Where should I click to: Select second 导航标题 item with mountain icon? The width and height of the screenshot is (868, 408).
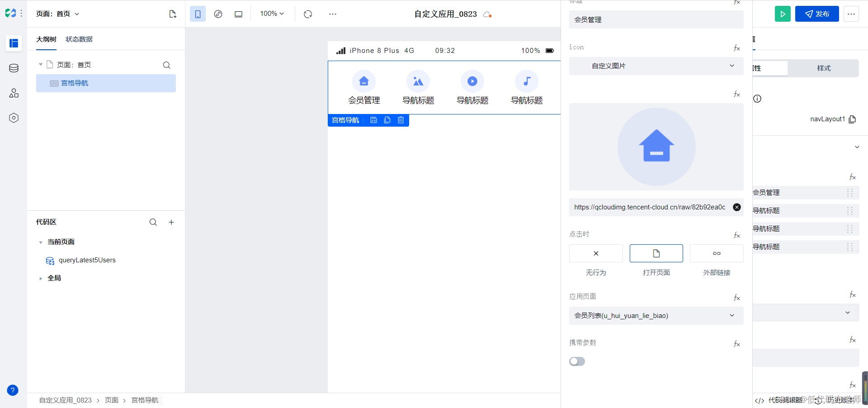pyautogui.click(x=418, y=88)
